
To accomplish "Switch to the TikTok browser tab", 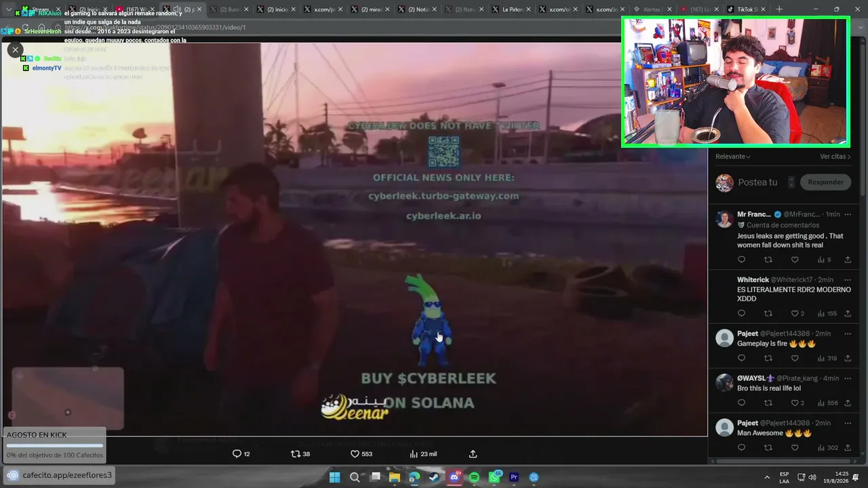I will [746, 9].
